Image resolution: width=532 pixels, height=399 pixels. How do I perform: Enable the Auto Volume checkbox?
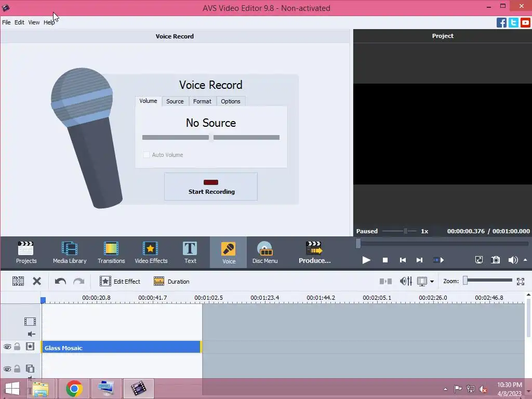(x=146, y=155)
